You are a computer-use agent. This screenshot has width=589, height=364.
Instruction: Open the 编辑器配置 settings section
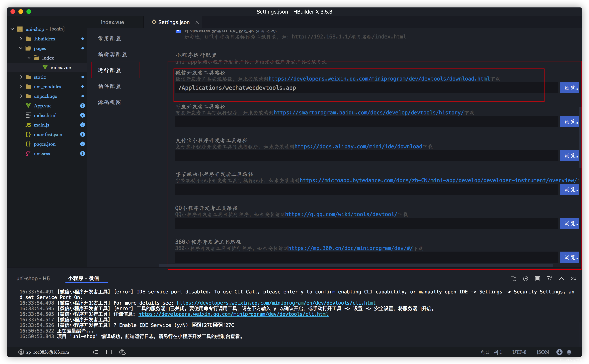(x=112, y=54)
